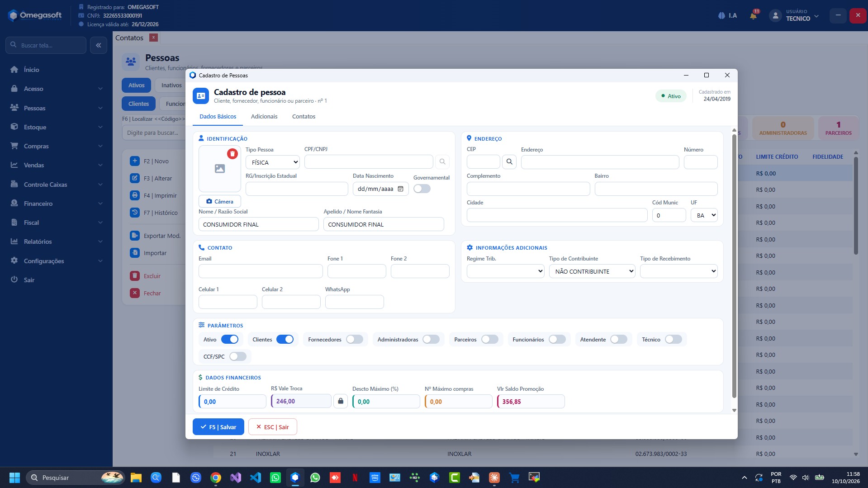868x488 pixels.
Task: Toggle the Clientes parameter switch
Action: click(285, 339)
